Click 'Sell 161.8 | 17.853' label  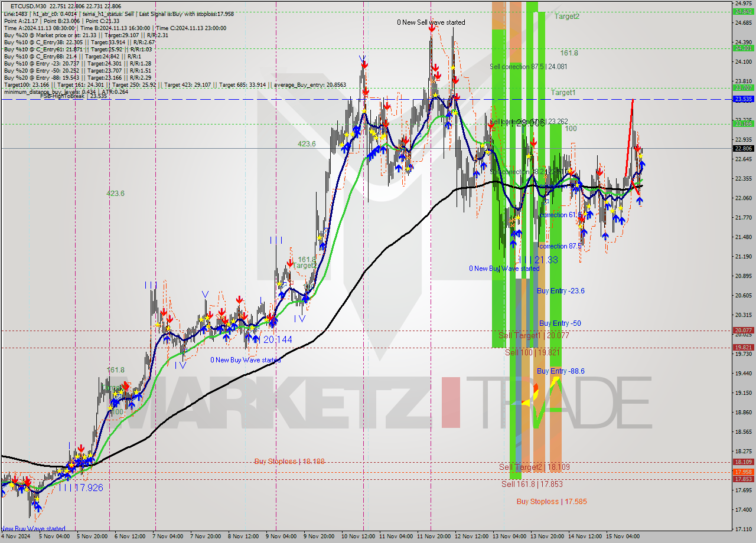[532, 484]
